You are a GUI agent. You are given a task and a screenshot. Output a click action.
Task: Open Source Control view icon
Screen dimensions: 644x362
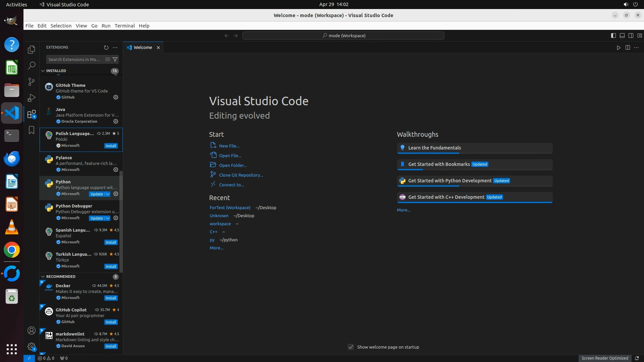[32, 81]
